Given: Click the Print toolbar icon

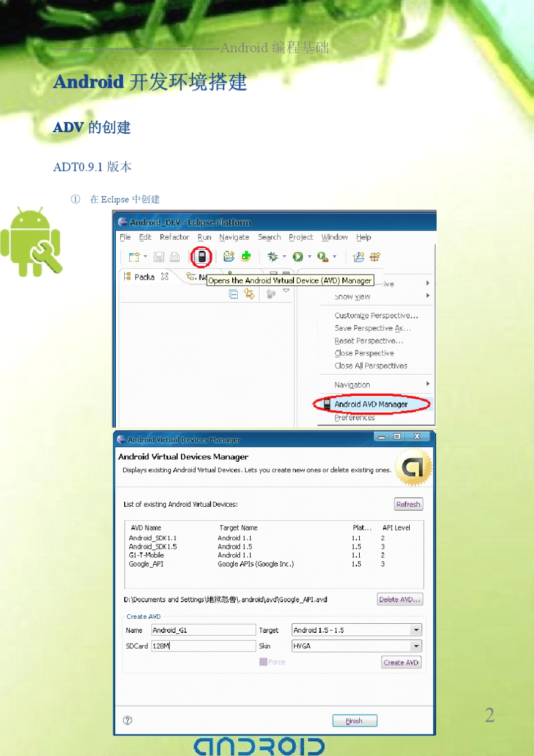Looking at the screenshot, I should click(x=175, y=257).
